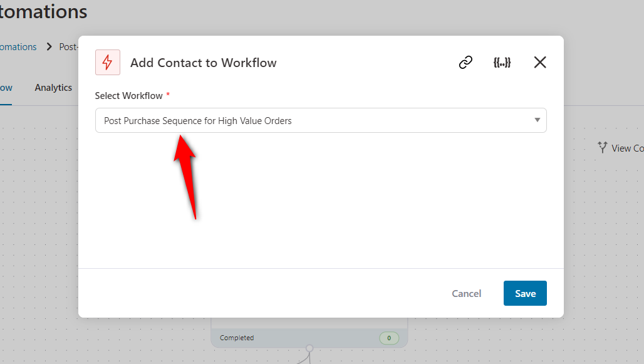The width and height of the screenshot is (644, 364).
Task: Click the red lightning bolt action icon
Action: point(108,63)
